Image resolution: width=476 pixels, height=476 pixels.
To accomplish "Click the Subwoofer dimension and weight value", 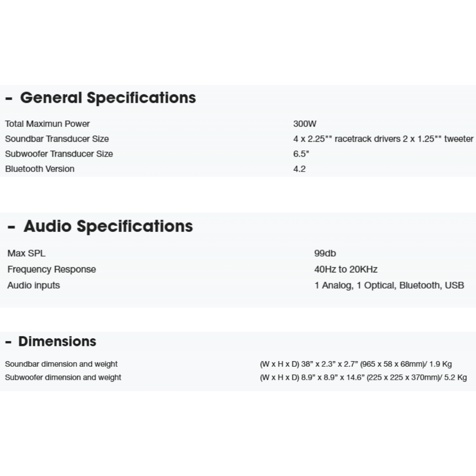I will (363, 377).
